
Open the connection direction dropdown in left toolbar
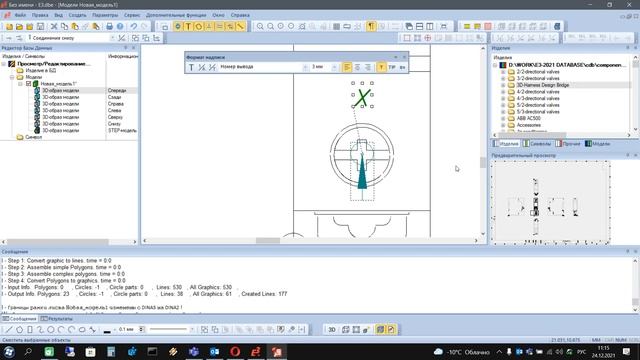[x=113, y=38]
